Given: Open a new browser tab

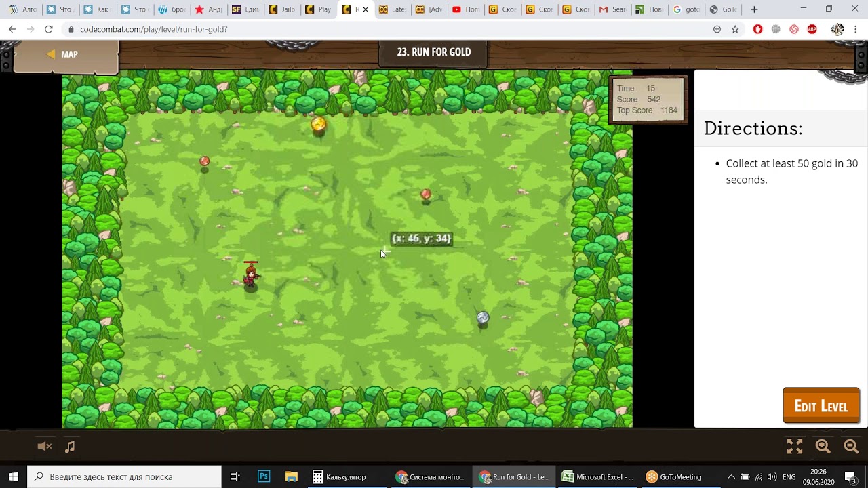Looking at the screenshot, I should (754, 9).
